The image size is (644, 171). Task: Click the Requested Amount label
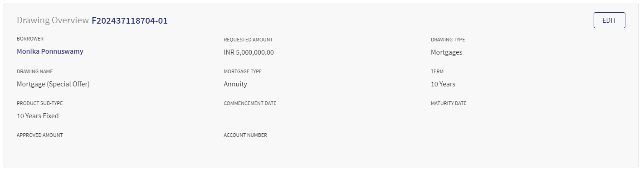point(248,40)
